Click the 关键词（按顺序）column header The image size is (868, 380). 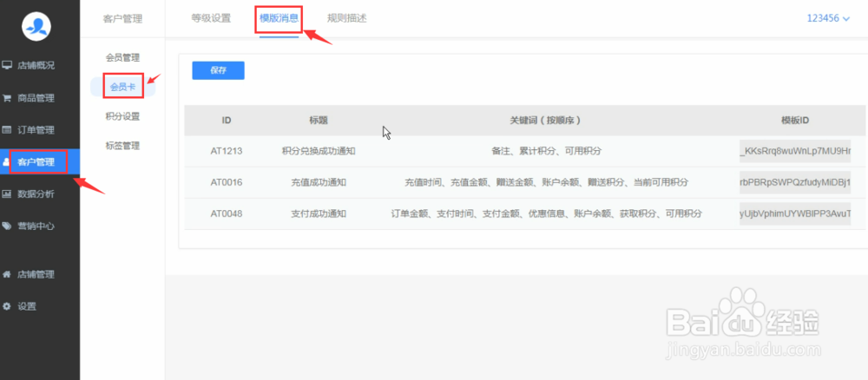coord(546,120)
